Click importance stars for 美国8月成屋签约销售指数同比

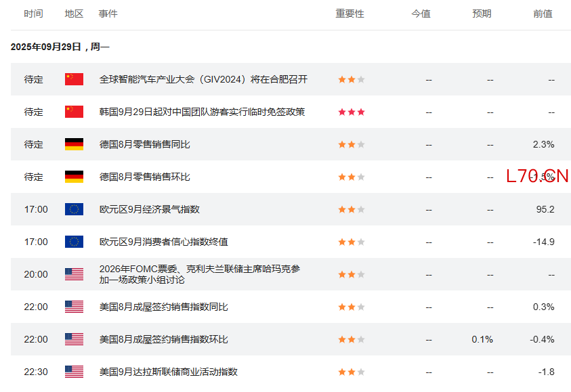(352, 307)
